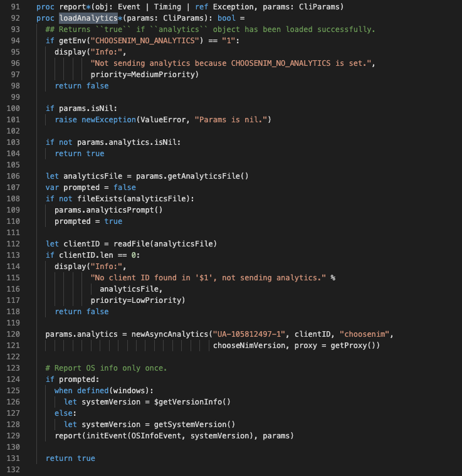Click line number 91 in the gutter

[x=15, y=7]
